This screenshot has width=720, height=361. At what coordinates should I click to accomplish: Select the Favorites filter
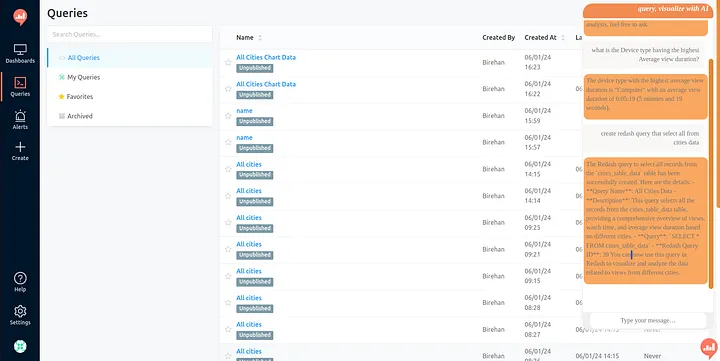pyautogui.click(x=130, y=96)
